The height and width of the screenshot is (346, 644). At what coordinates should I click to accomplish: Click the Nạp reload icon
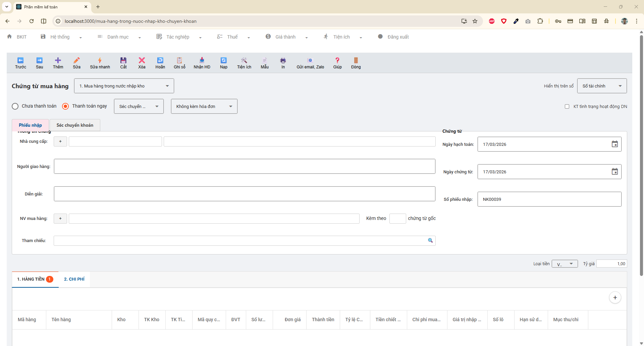coord(223,60)
